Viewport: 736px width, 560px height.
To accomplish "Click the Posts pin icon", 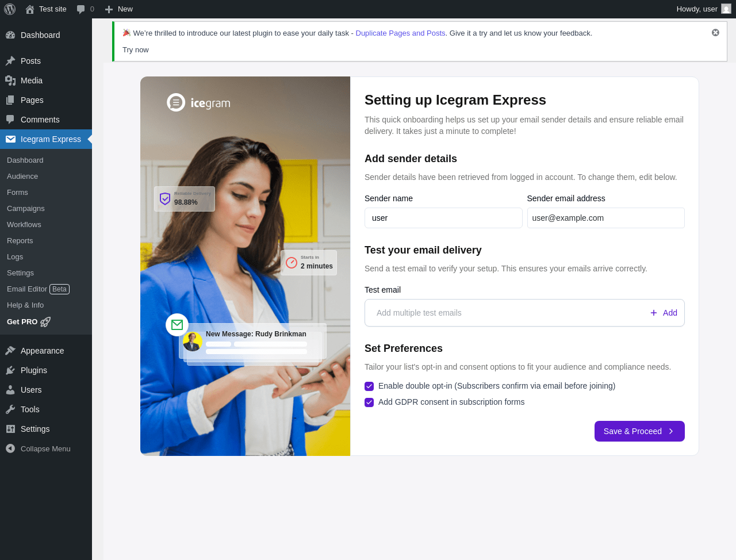I will point(10,61).
